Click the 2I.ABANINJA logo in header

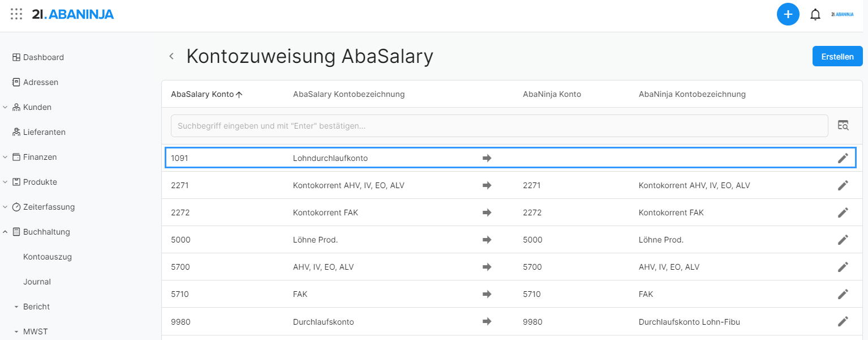coord(73,14)
